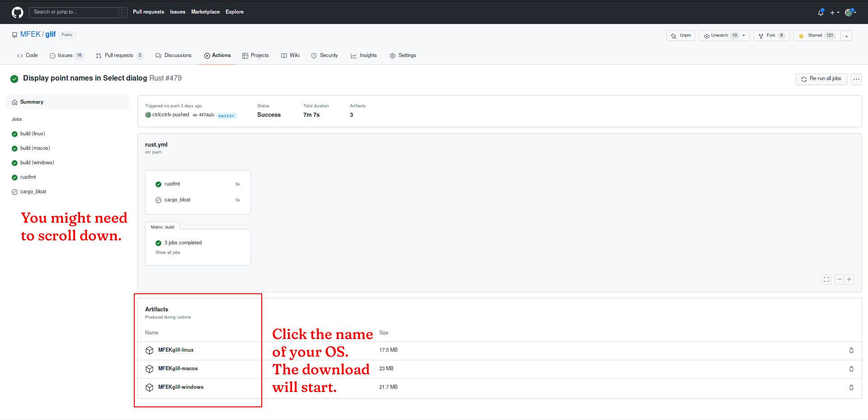Go to Pull requests in top navigation
The width and height of the screenshot is (868, 420).
click(x=148, y=12)
